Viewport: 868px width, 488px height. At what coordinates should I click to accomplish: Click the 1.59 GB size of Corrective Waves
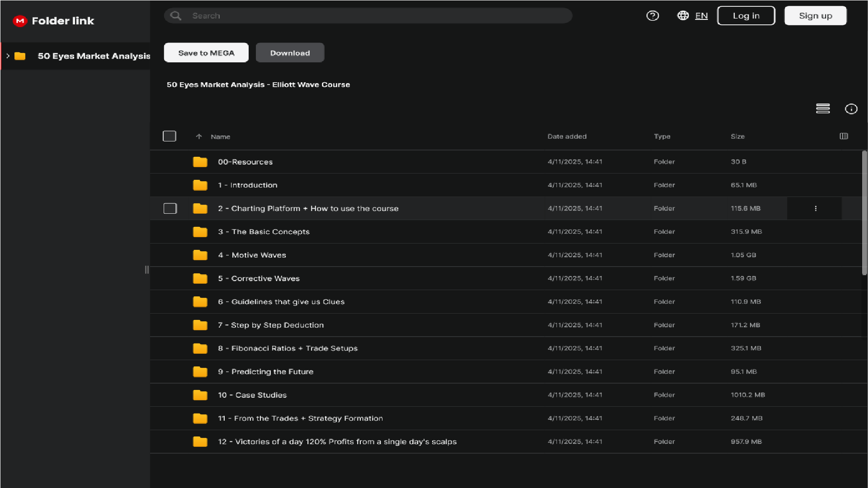743,278
